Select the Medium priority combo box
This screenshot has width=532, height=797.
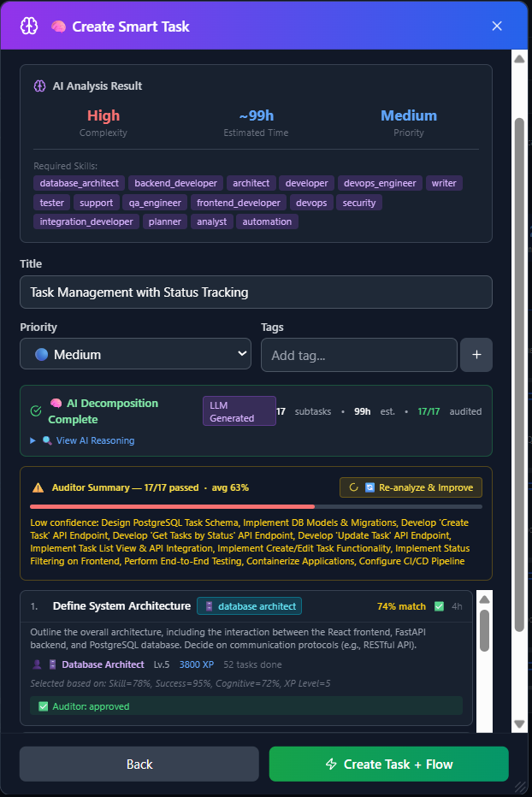(135, 354)
